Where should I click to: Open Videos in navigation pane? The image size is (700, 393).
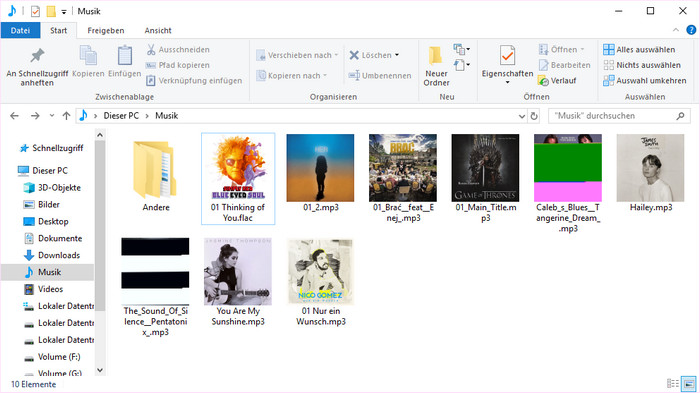44,289
